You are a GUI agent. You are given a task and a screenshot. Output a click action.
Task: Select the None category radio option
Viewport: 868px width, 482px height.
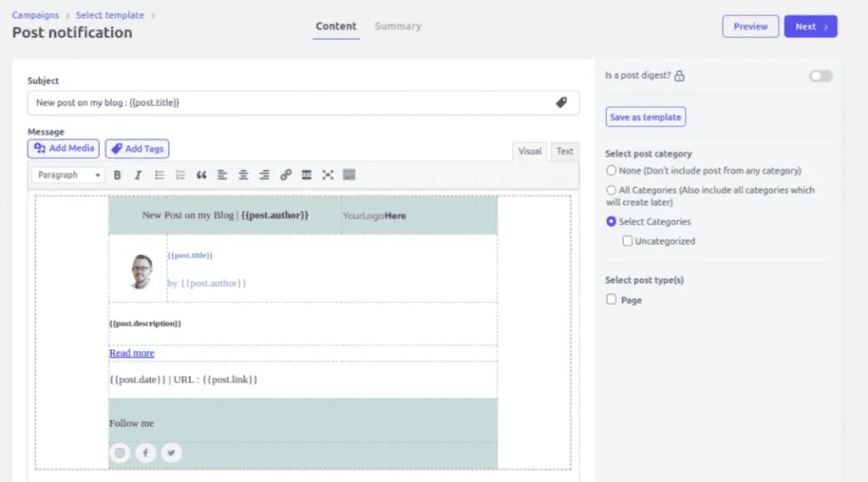point(611,170)
